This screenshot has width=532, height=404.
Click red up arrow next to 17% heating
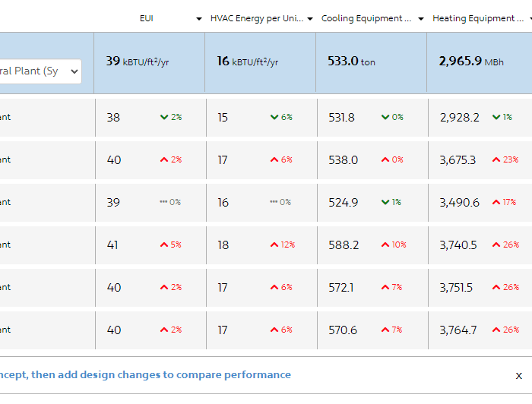click(x=496, y=203)
